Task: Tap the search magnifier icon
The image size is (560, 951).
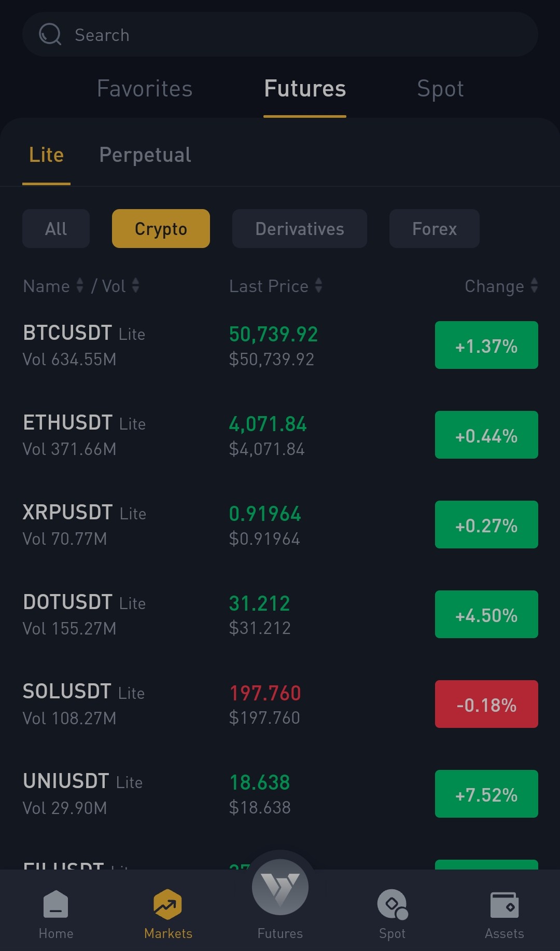Action: pyautogui.click(x=50, y=34)
